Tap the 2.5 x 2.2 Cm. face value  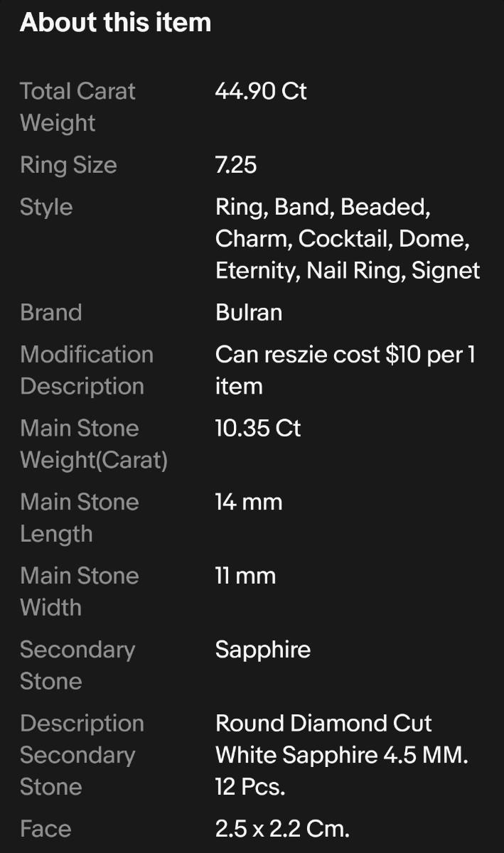[282, 829]
